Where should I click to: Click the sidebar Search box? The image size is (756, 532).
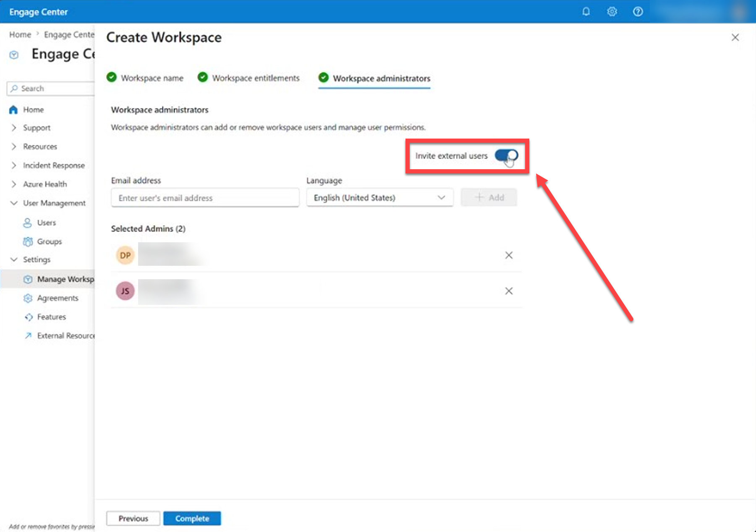50,88
